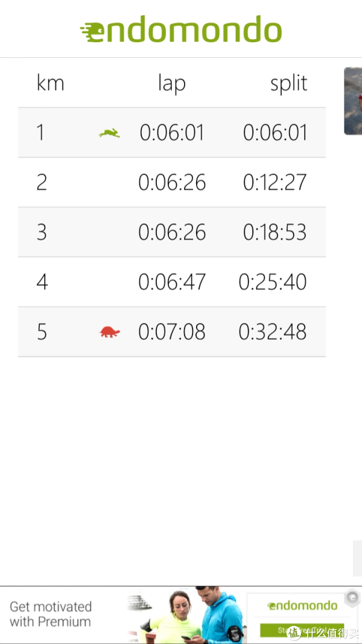Click the Zhidemai watermark icon in the corner
The width and height of the screenshot is (362, 644).
pyautogui.click(x=293, y=632)
